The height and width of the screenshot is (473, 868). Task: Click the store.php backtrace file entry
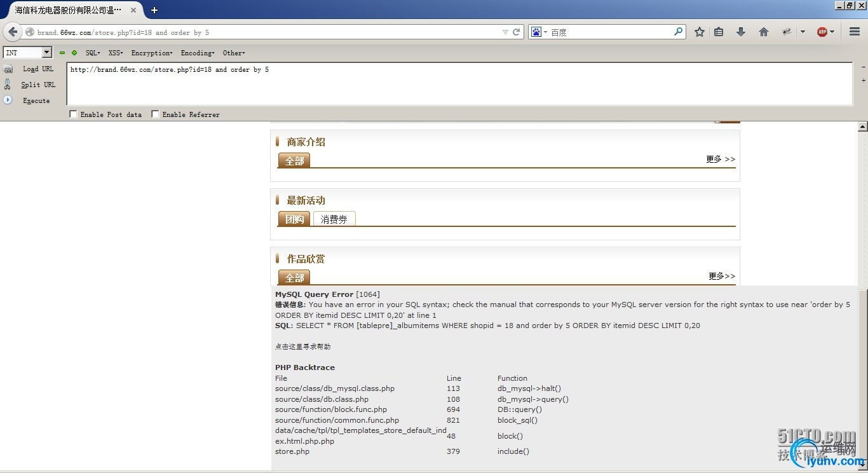coord(292,451)
